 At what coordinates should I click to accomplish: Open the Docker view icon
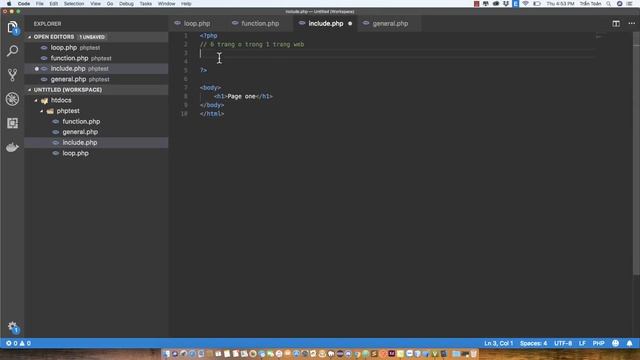[12, 147]
